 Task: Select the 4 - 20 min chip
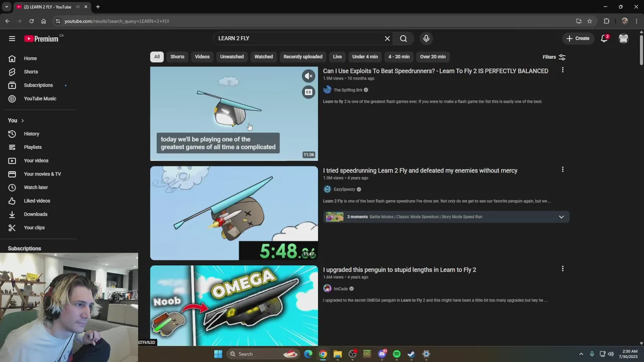click(x=399, y=57)
